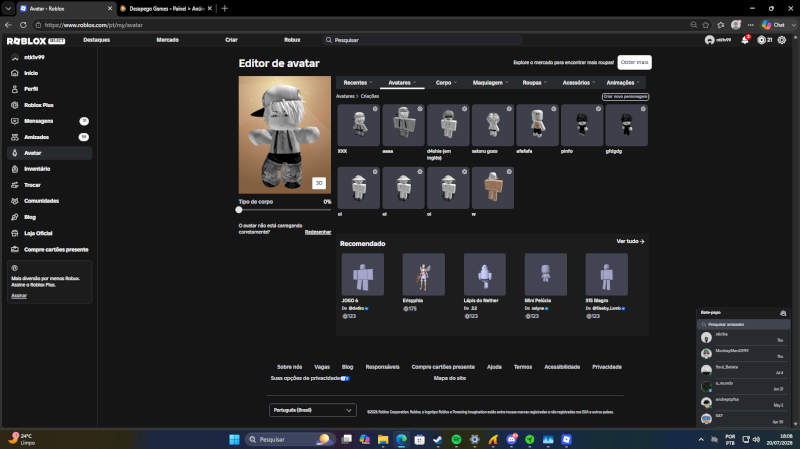Open the Robux balance icon
The height and width of the screenshot is (449, 800).
762,40
